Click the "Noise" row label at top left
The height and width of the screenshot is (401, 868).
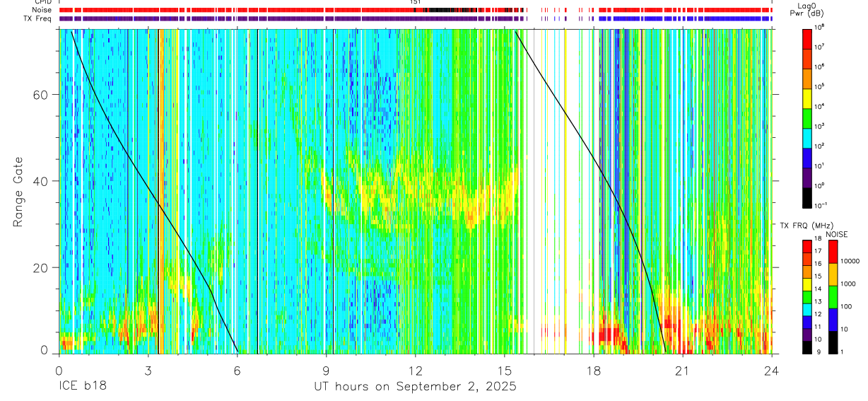pyautogui.click(x=43, y=10)
